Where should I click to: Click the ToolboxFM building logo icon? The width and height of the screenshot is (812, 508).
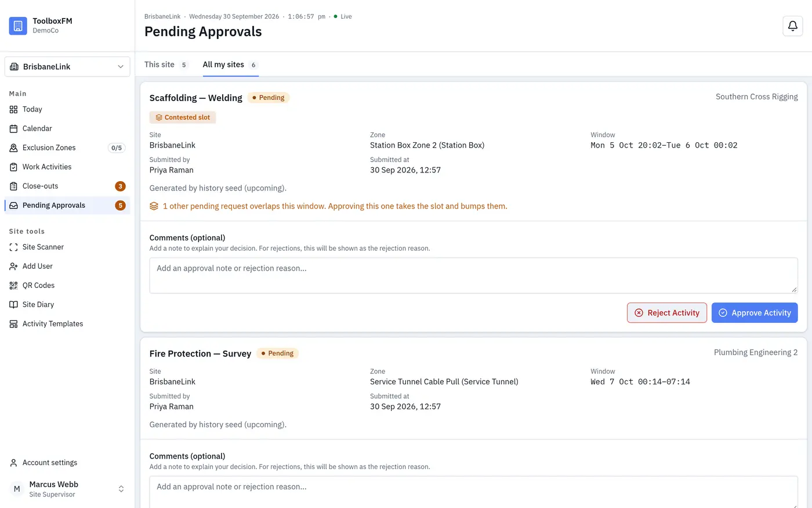[18, 26]
